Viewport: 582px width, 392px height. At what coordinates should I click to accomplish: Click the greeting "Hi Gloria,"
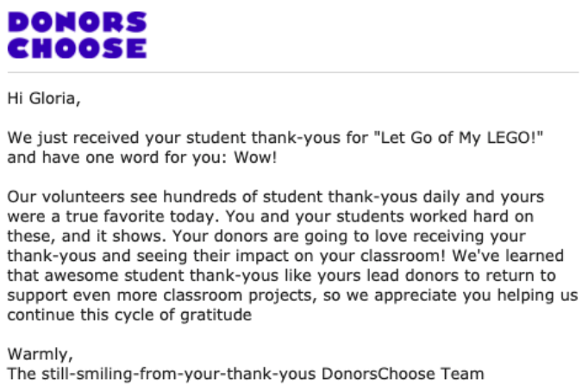pos(44,99)
